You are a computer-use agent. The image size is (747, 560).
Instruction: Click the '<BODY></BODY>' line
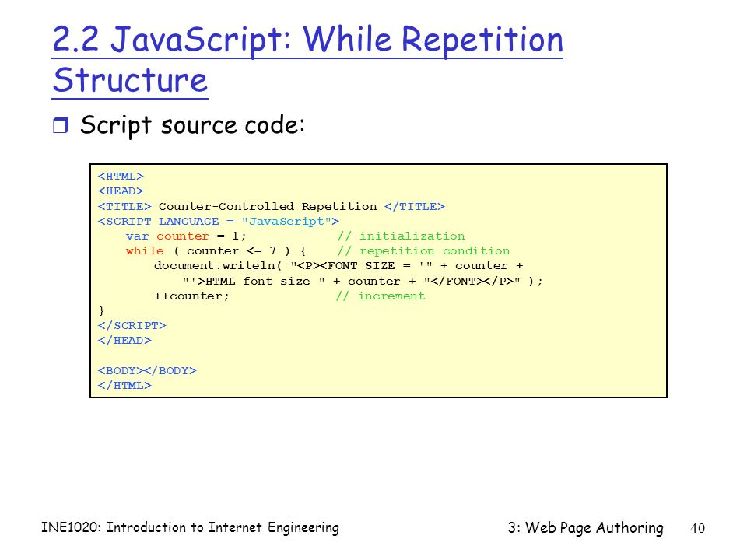tap(147, 370)
